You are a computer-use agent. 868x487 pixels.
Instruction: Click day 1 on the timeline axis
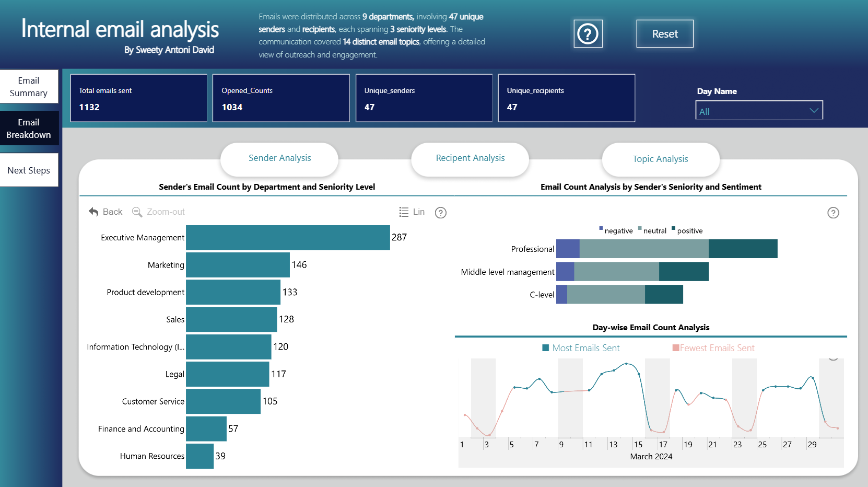[x=462, y=445]
